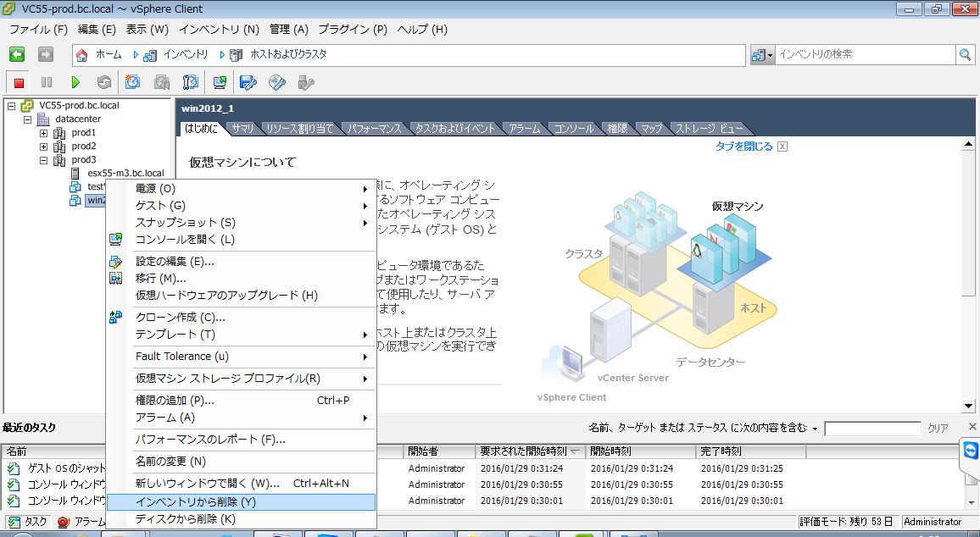
Task: Select the prod3 cluster icon
Action: point(59,160)
